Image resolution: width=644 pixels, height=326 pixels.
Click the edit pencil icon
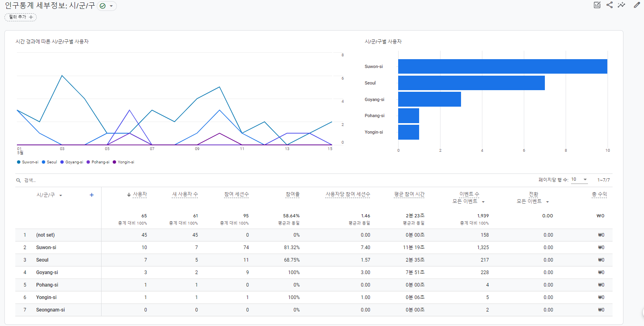(x=637, y=5)
